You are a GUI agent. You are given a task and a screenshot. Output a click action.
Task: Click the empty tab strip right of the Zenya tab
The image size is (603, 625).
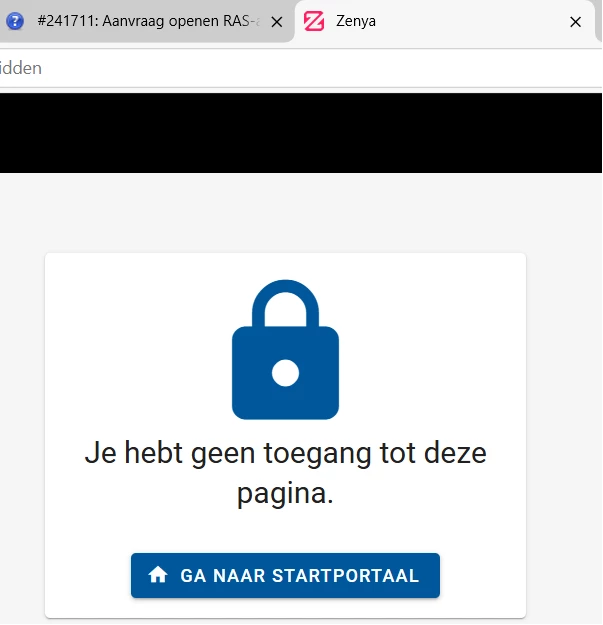tap(599, 20)
